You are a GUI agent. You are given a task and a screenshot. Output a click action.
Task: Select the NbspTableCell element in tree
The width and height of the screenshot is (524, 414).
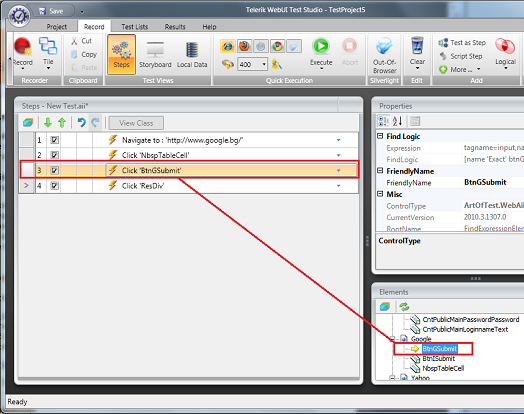(x=443, y=368)
